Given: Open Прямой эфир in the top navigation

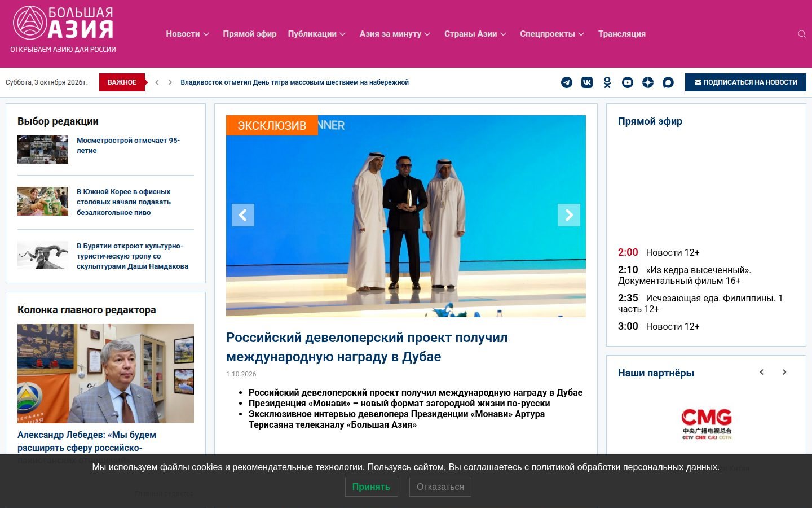Looking at the screenshot, I should tap(250, 34).
